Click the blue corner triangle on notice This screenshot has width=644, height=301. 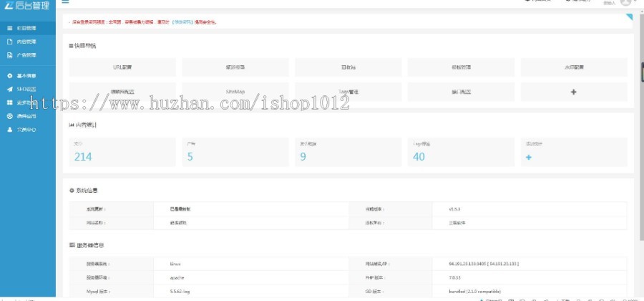(x=629, y=17)
